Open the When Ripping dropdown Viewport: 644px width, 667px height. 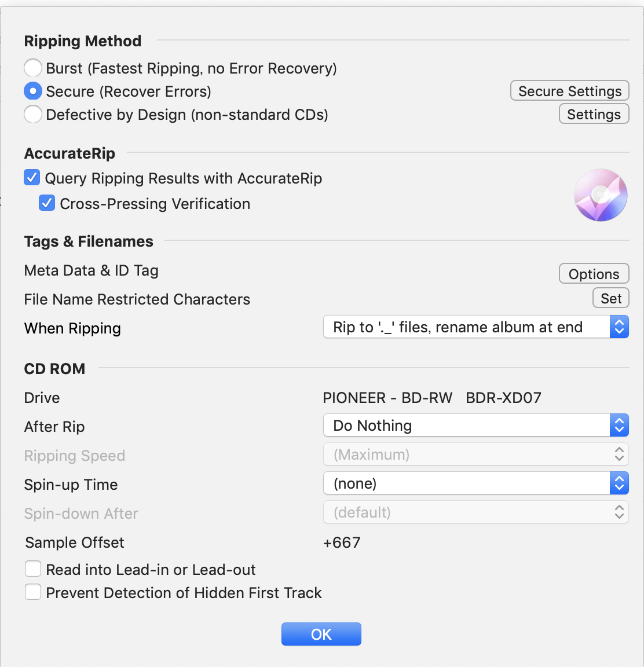tap(476, 327)
